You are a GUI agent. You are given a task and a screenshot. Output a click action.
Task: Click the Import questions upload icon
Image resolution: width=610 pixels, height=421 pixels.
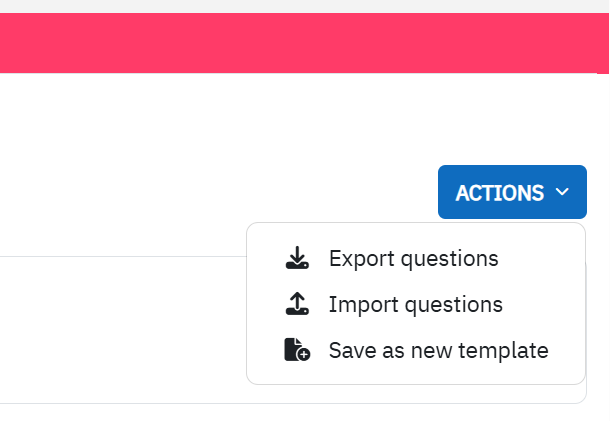pos(297,303)
